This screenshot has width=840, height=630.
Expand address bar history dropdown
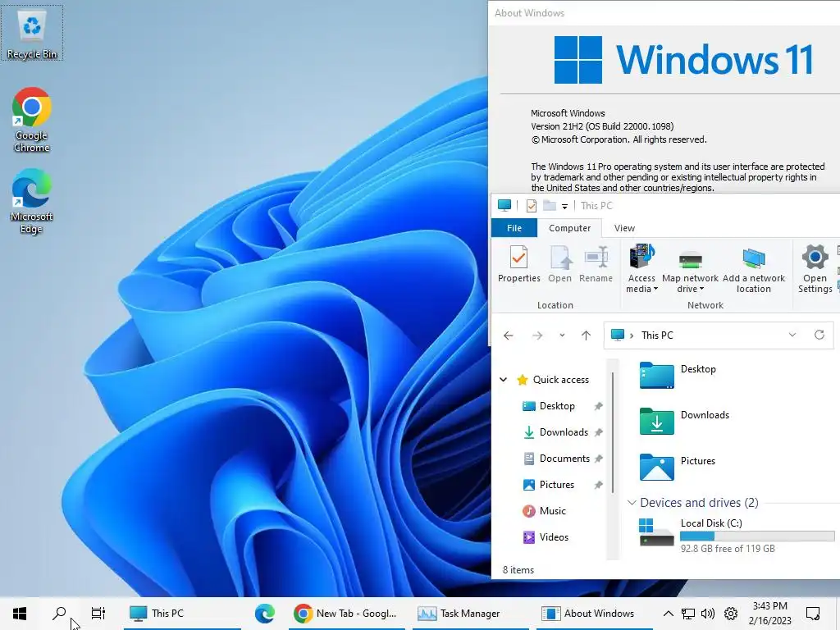pos(792,335)
